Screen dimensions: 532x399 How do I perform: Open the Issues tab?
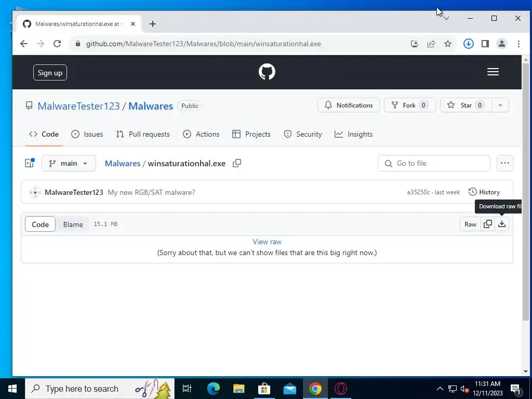coord(87,134)
